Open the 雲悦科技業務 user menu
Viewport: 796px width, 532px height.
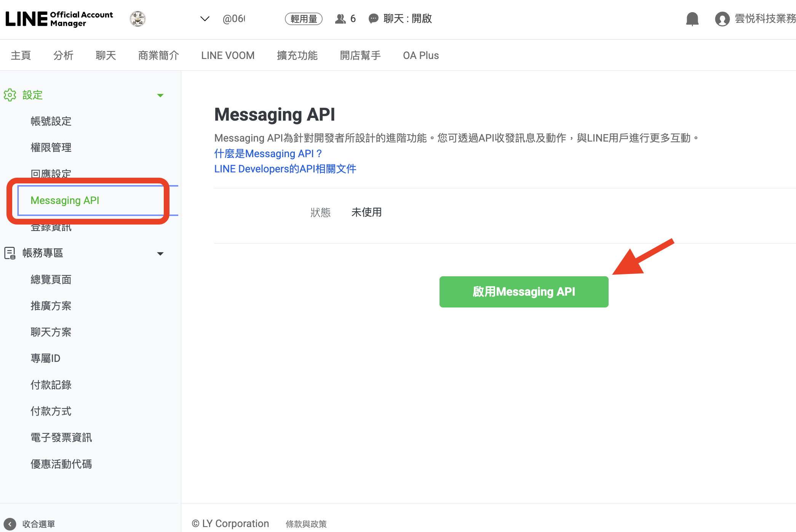tap(765, 19)
